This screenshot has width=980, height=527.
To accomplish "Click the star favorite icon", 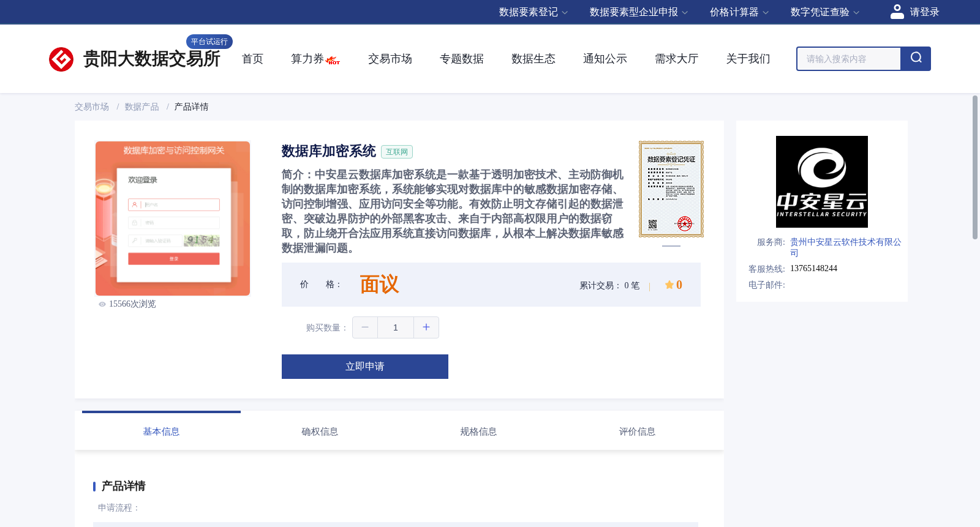I will 669,285.
